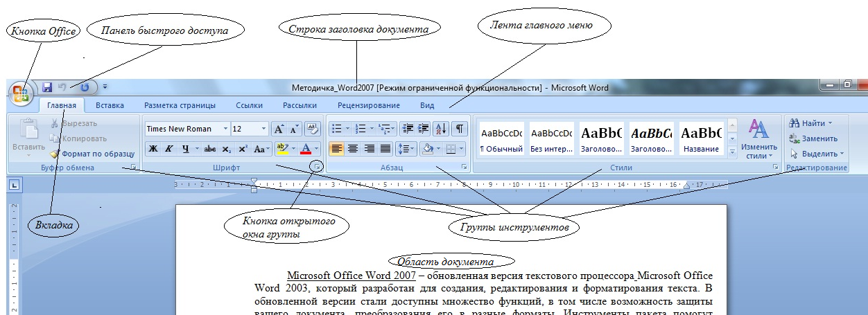Start a numbered list
Screen dimensions: 868x315
tap(361, 129)
